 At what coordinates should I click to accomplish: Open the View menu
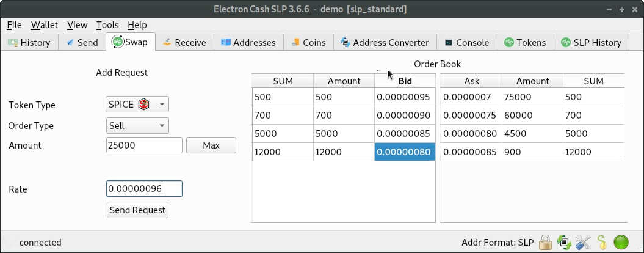77,25
